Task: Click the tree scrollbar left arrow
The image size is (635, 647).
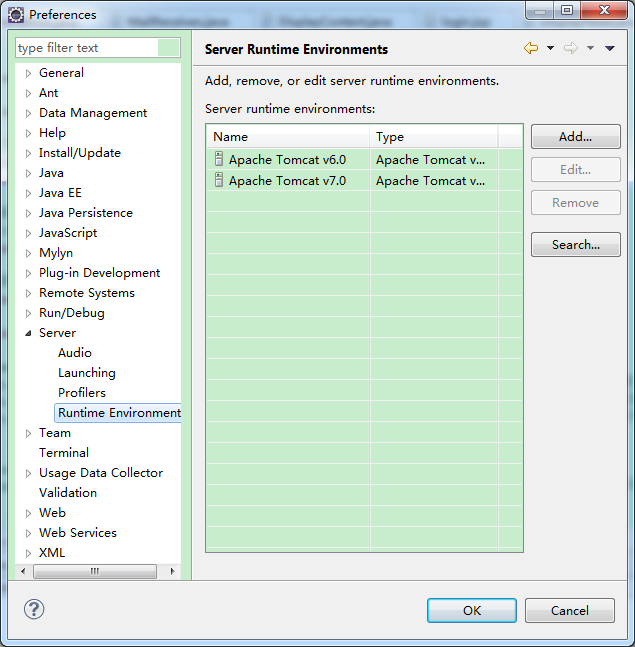Action: tap(23, 571)
